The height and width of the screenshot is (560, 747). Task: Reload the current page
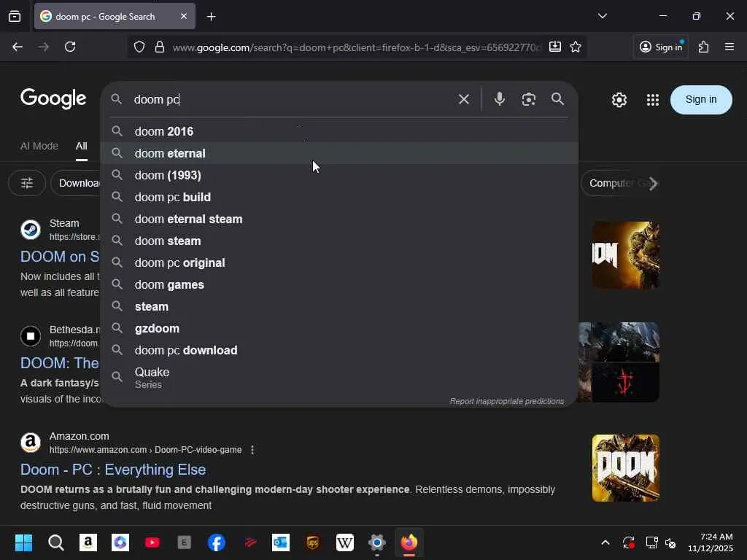[70, 47]
